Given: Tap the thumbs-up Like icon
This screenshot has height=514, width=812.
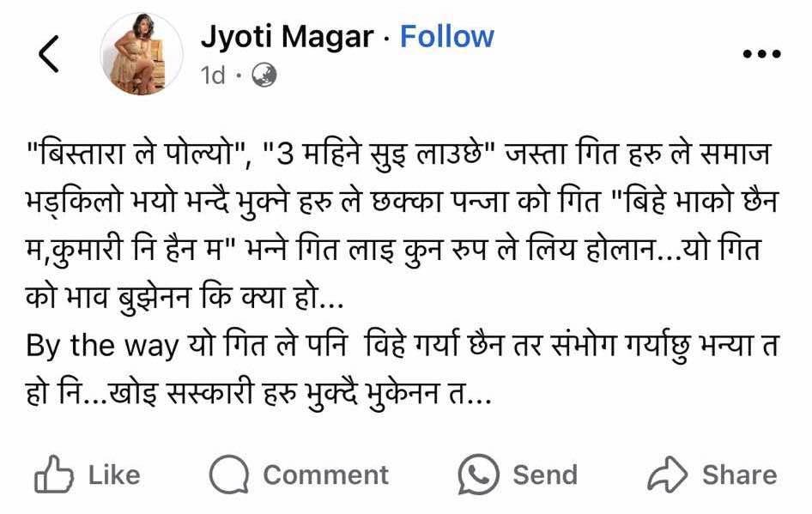Looking at the screenshot, I should pyautogui.click(x=53, y=475).
